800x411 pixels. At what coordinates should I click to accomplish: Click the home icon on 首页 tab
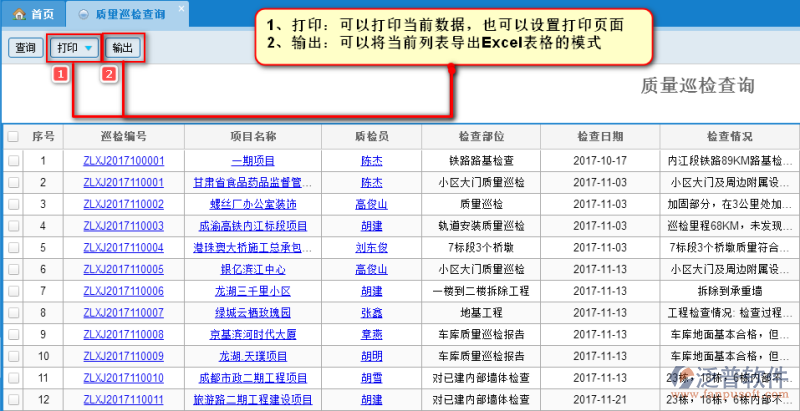point(19,14)
